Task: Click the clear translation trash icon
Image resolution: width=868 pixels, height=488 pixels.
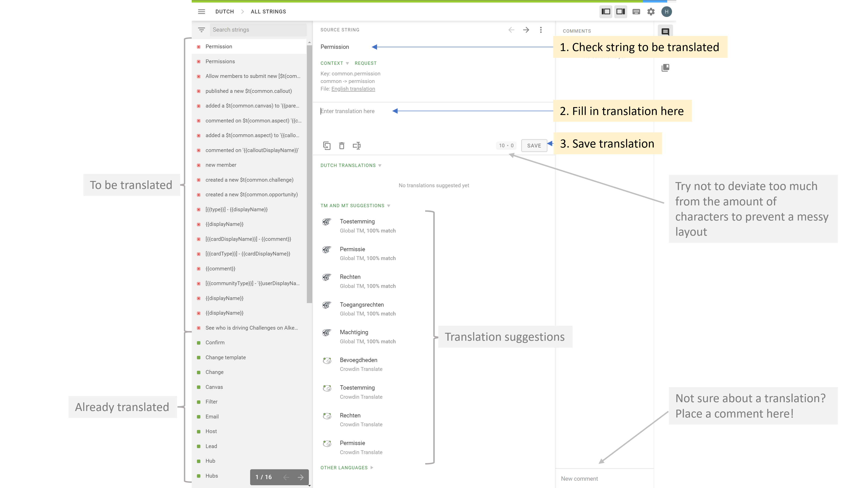Action: [x=341, y=145]
